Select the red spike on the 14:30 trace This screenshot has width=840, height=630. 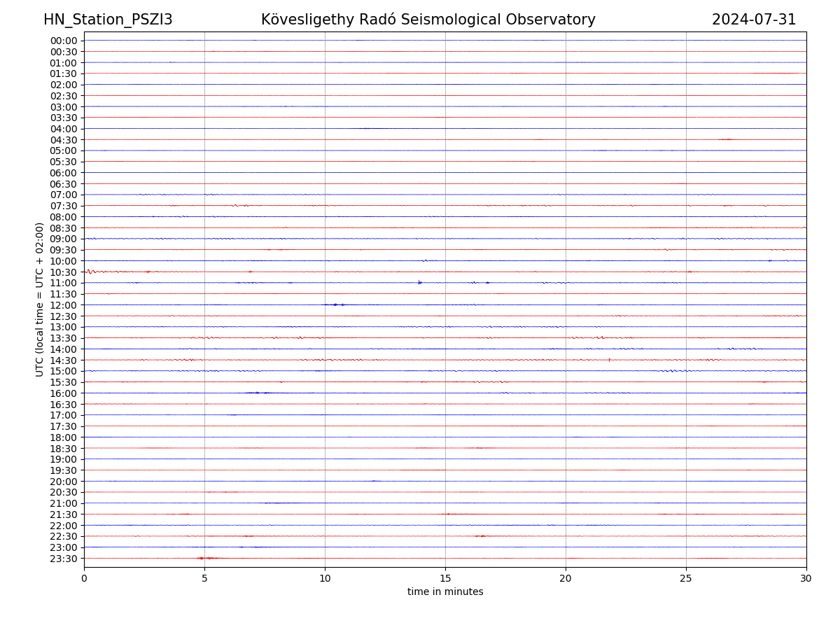point(609,360)
